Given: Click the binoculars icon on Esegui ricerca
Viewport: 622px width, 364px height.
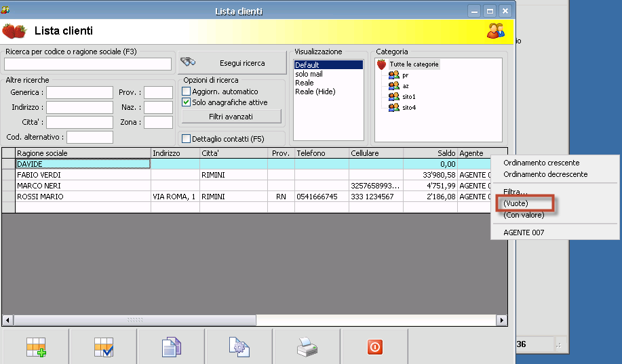Looking at the screenshot, I should pos(188,62).
